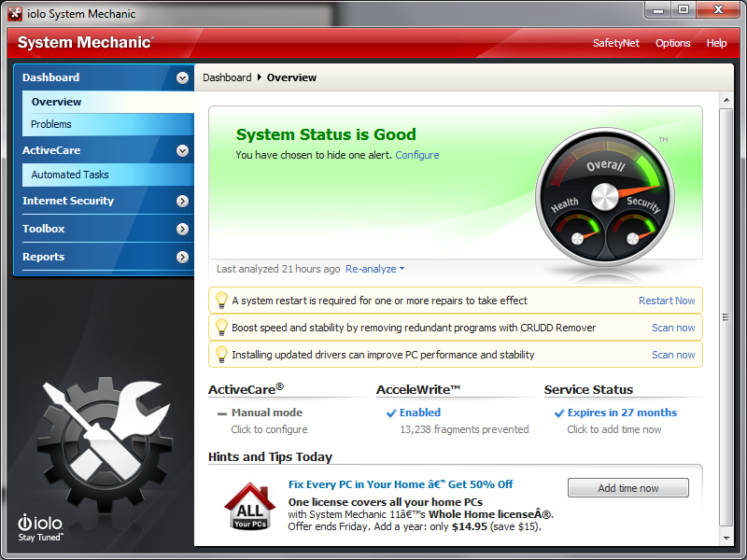Click the iolo app icon in title bar
747x560 pixels.
[16, 13]
